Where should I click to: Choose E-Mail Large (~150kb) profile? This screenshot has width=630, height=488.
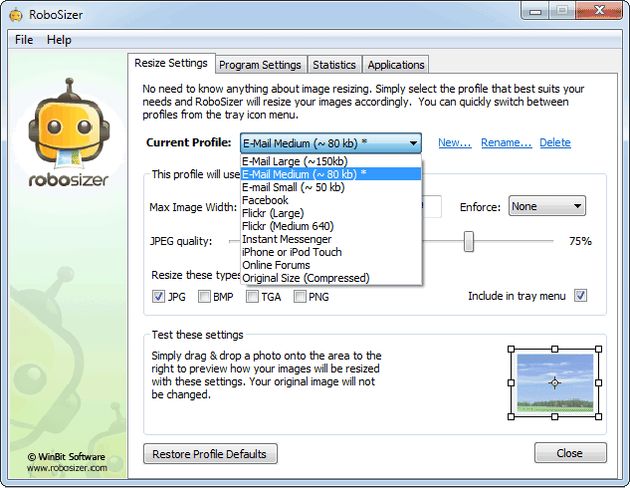coord(331,161)
